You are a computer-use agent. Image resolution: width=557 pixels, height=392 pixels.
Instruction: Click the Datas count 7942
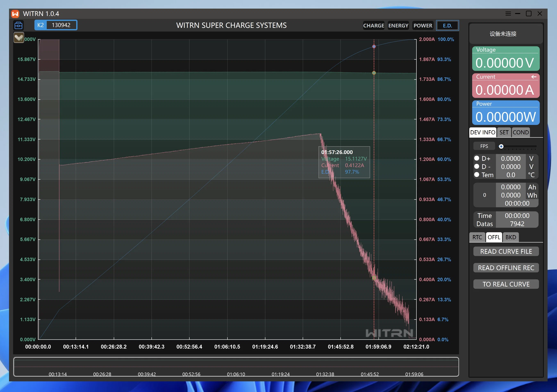[x=517, y=224]
